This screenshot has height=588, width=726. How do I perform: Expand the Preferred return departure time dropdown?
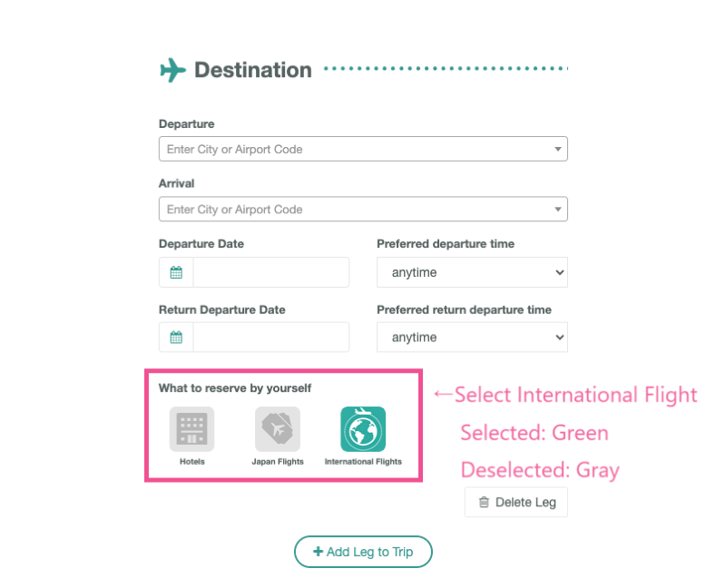coord(472,337)
